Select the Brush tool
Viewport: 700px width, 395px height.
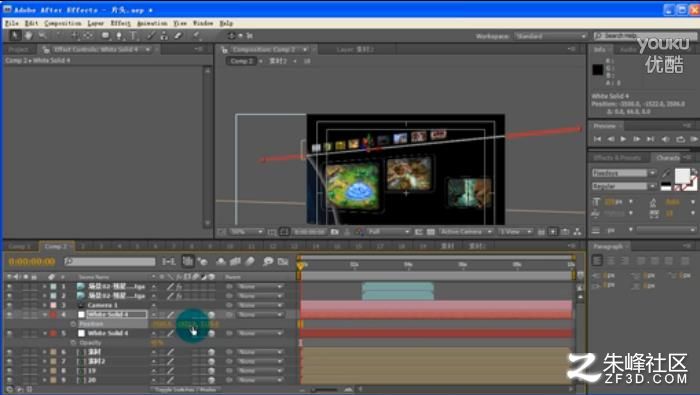(x=151, y=36)
